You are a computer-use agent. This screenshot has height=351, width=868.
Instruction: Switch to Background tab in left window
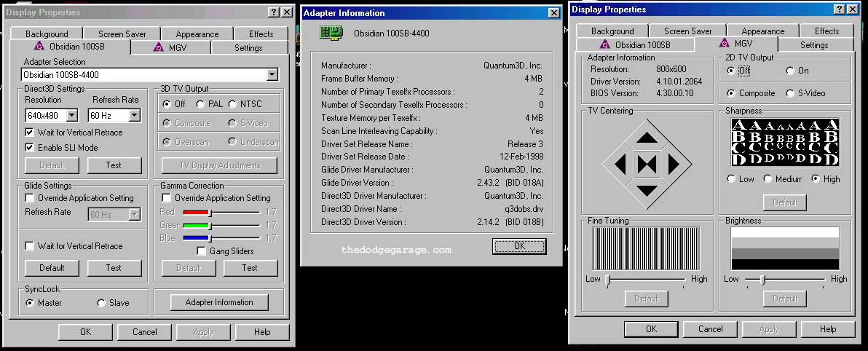click(47, 33)
